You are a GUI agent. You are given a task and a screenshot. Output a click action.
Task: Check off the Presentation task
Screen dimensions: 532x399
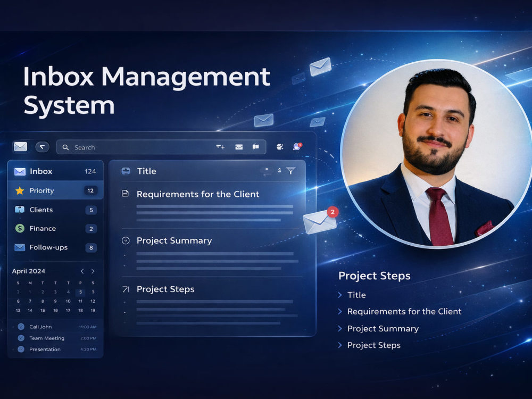[21, 349]
